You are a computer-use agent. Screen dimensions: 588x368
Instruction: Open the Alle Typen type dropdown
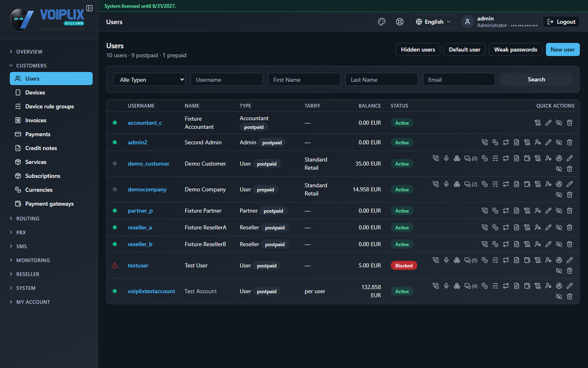149,79
